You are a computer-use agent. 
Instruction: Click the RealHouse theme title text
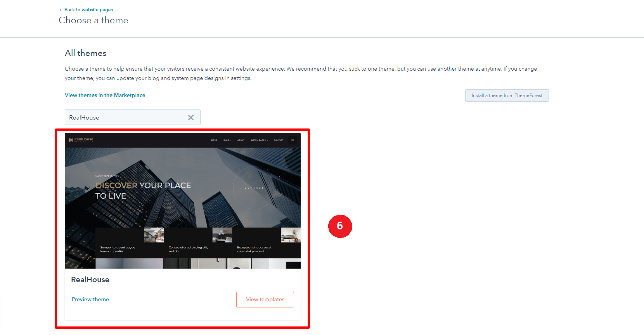pyautogui.click(x=90, y=279)
